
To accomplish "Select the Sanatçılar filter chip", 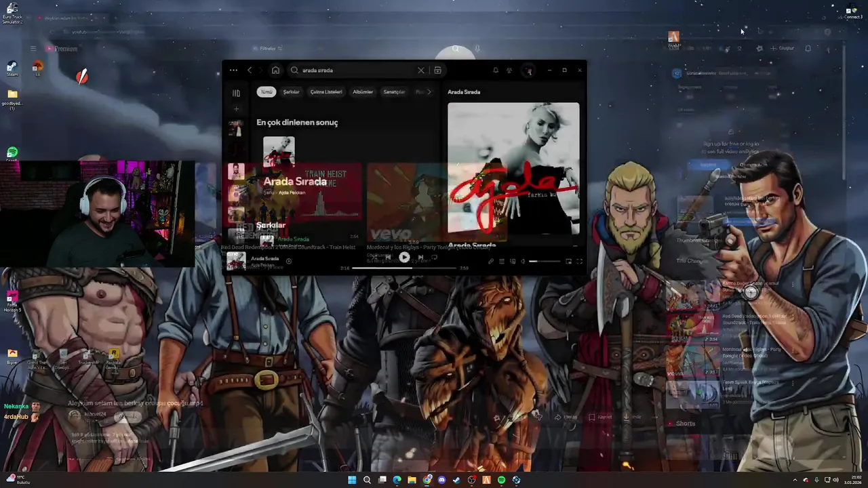I will [x=395, y=91].
